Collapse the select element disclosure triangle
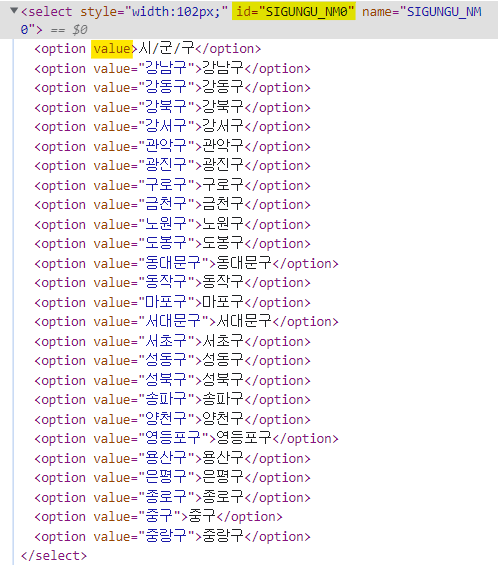The image size is (498, 567). point(14,10)
